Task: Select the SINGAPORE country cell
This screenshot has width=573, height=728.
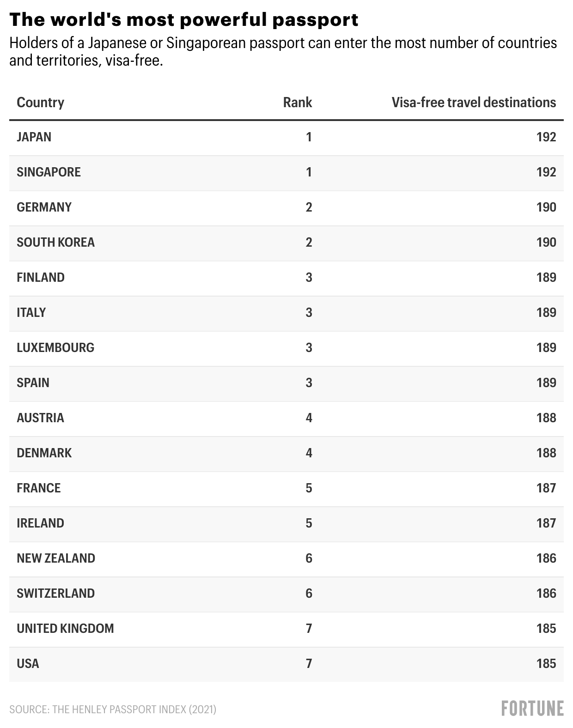Action: click(x=49, y=172)
